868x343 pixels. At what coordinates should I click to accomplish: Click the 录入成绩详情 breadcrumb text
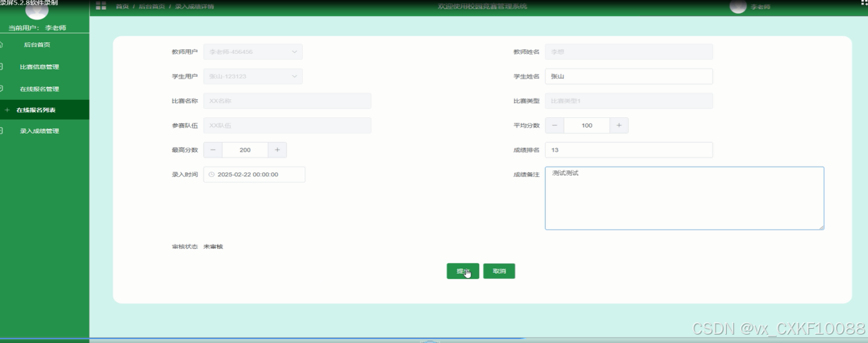194,6
